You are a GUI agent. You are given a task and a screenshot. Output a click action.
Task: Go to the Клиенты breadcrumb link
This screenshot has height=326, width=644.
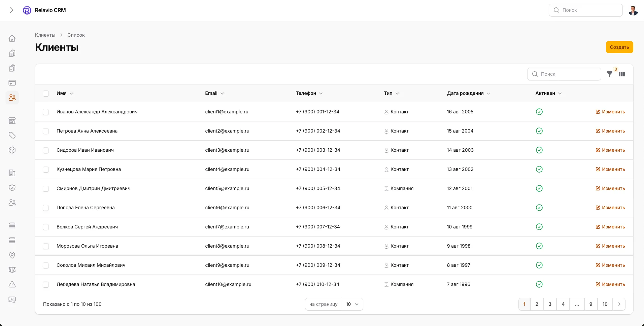click(x=45, y=35)
